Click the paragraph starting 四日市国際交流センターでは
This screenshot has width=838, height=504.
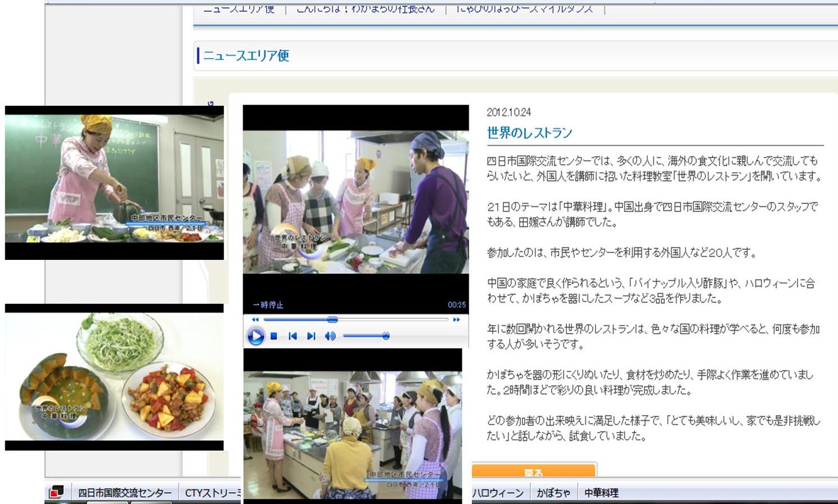tap(654, 168)
